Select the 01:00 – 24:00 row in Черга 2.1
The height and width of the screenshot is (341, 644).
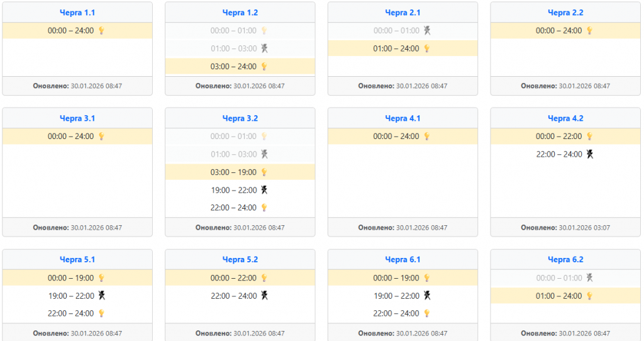[402, 48]
